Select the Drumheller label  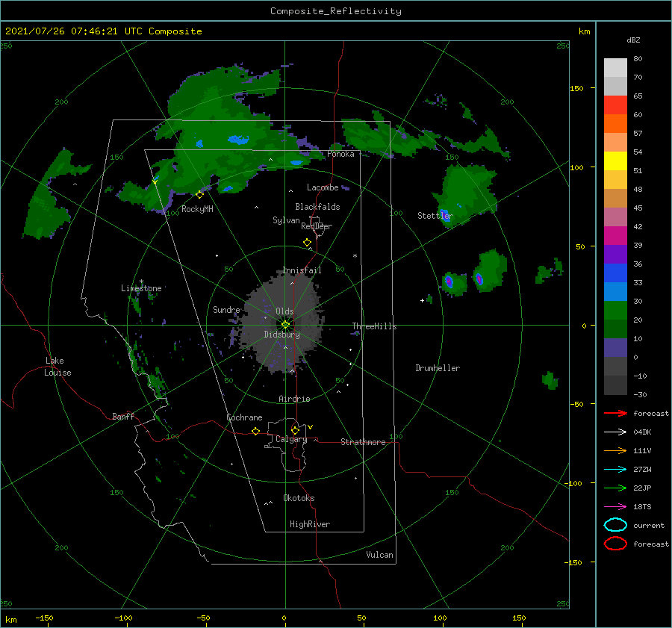(x=438, y=368)
